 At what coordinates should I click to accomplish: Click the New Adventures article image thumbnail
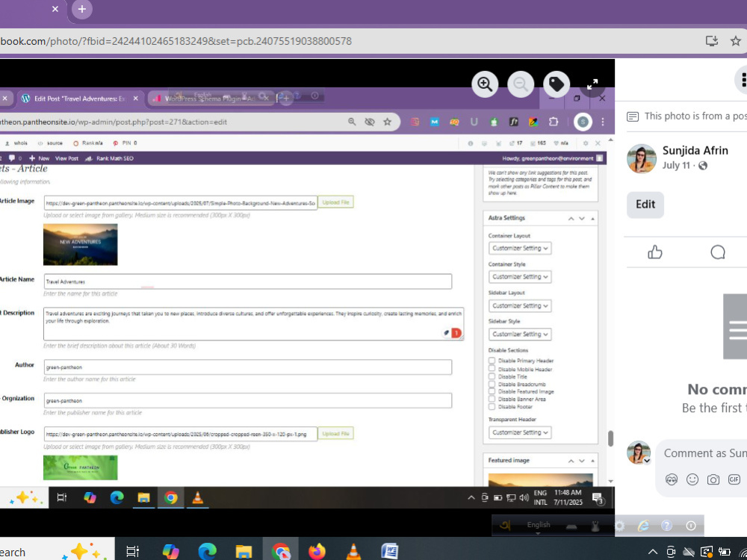[x=81, y=244]
